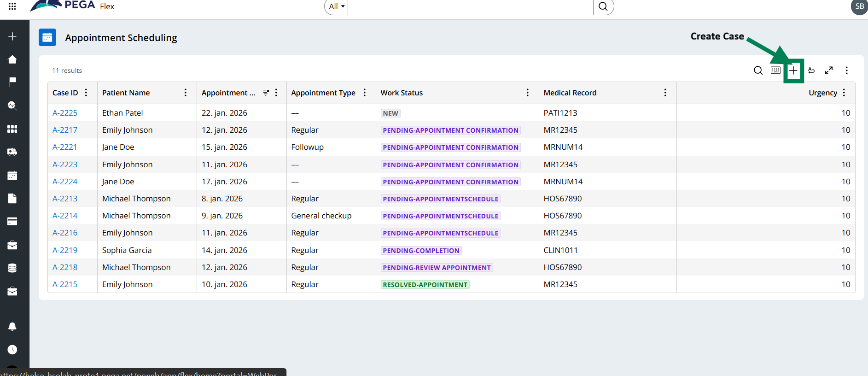Open Urgency column options menu
868x376 pixels.
(x=844, y=93)
